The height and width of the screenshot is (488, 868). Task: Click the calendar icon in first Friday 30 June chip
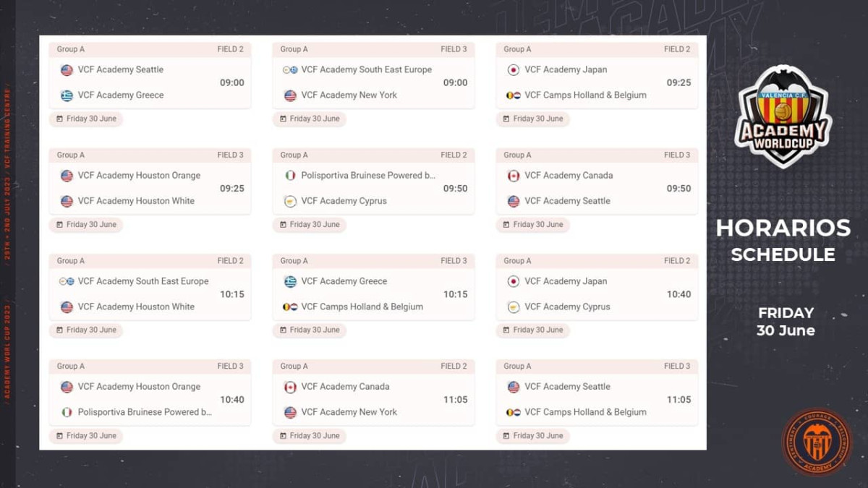tap(59, 119)
